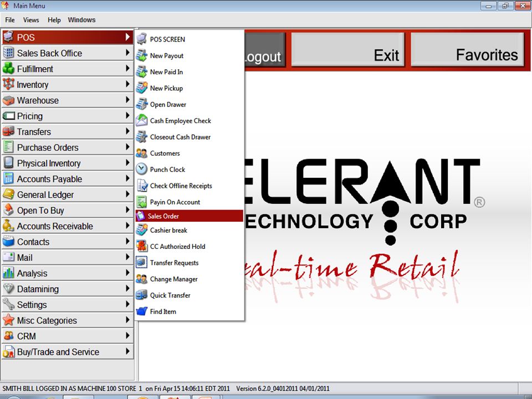Click the Open Drawer icon
The image size is (532, 399).
[x=141, y=104]
